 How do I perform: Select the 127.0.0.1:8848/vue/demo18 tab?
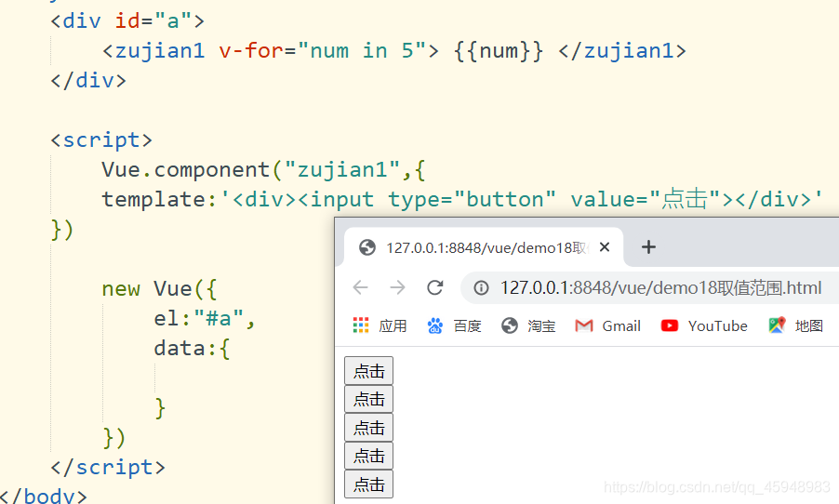485,247
